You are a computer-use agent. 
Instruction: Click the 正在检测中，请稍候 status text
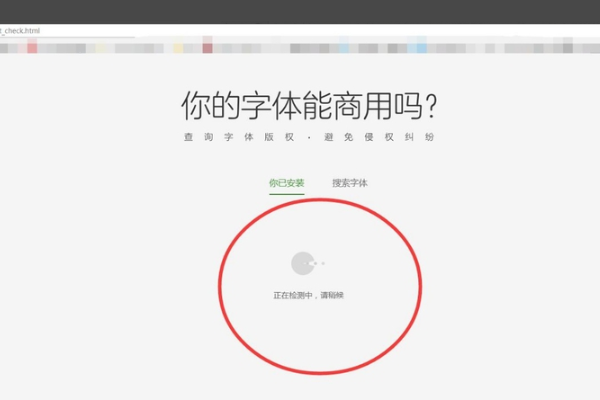(308, 295)
